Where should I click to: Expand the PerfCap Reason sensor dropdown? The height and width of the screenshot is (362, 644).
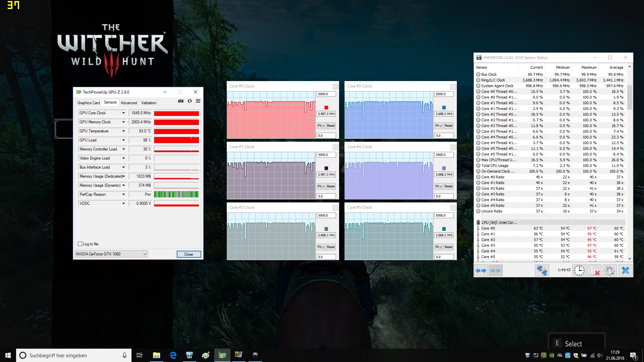click(123, 194)
